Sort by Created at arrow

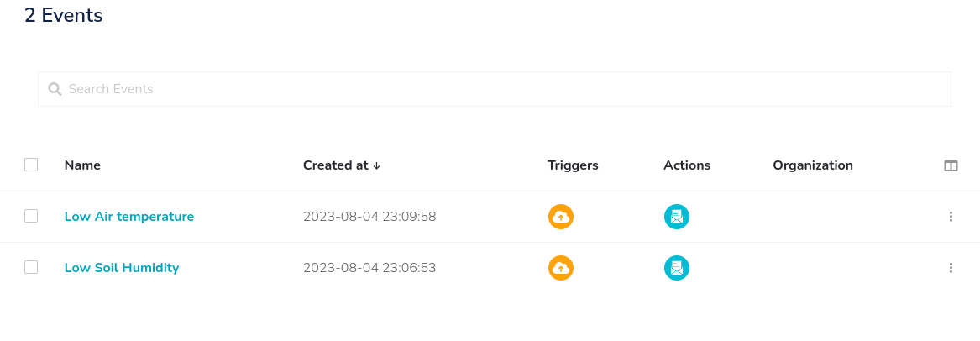(x=377, y=165)
